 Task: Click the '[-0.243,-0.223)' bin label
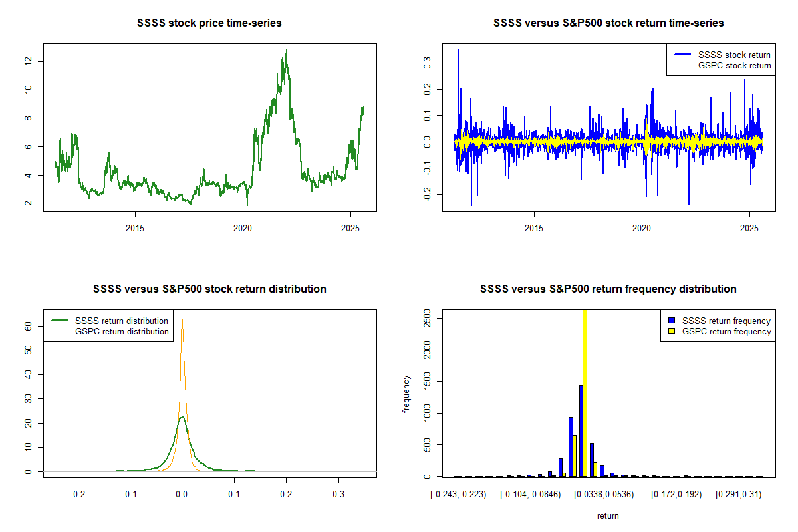tap(459, 495)
